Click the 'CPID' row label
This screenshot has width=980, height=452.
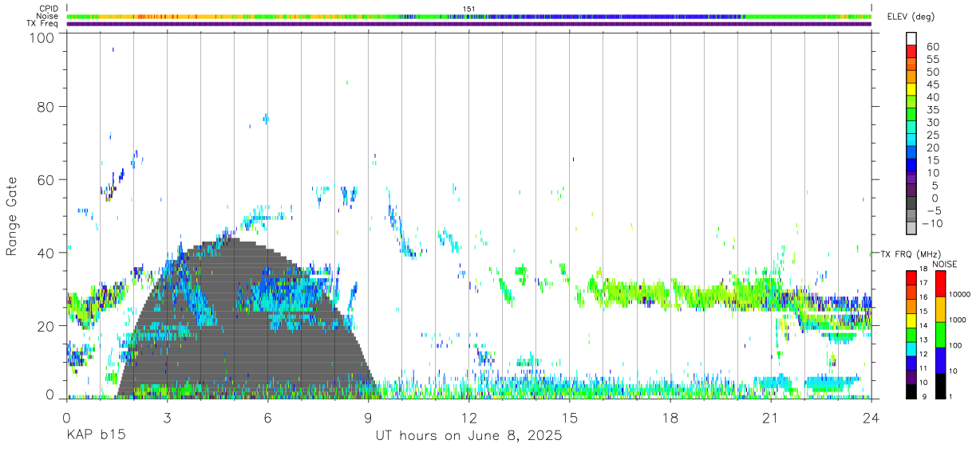pos(49,9)
